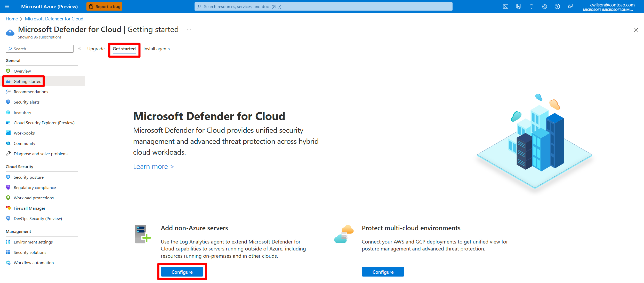
Task: Open portal settings gear icon
Action: point(544,6)
